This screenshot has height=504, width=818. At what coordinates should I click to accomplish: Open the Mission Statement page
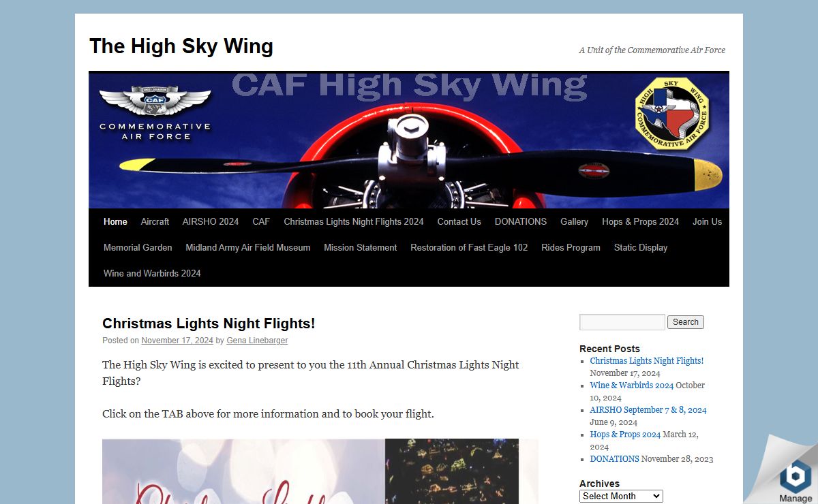coord(361,247)
